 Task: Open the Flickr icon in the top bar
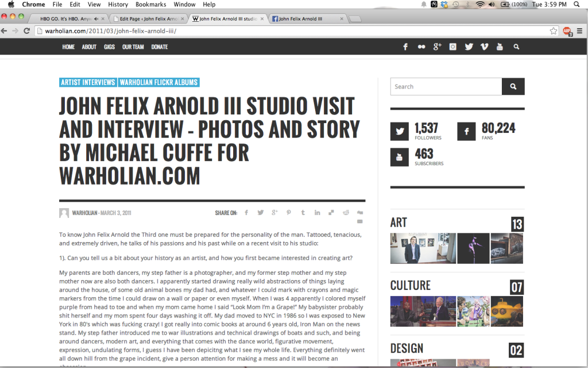pos(421,47)
